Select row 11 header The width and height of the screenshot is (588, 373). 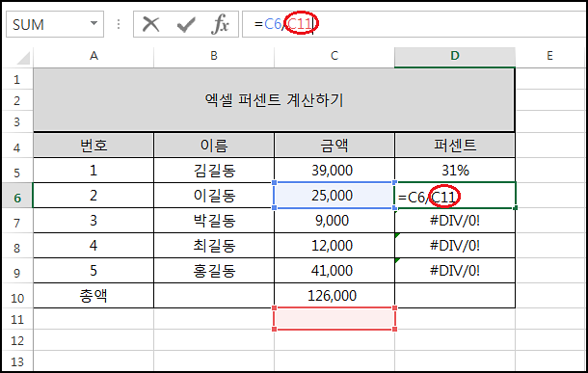coord(17,319)
